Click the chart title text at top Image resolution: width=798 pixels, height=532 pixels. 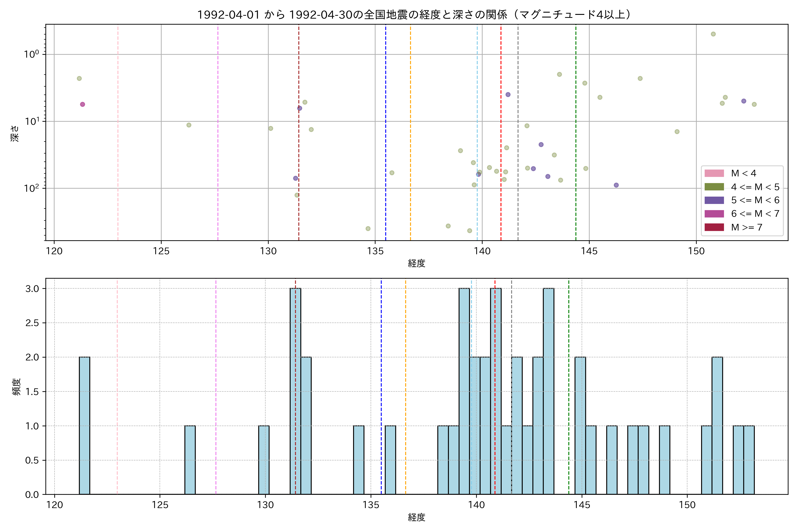(414, 15)
